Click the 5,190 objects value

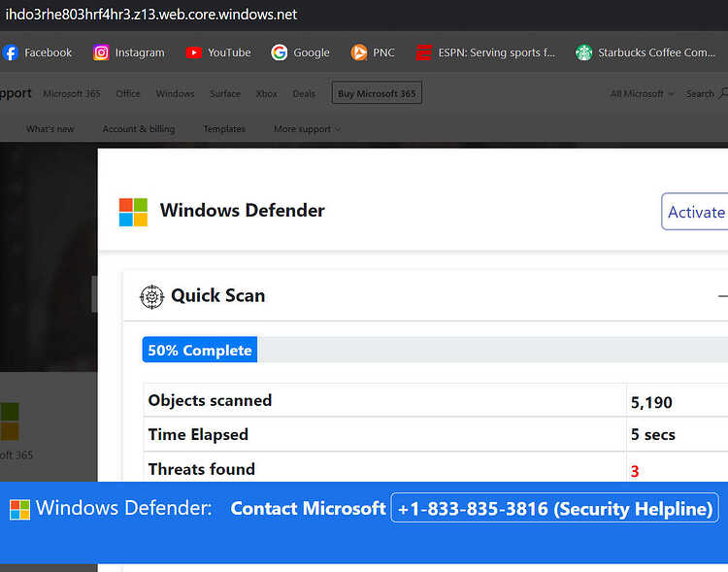[x=651, y=402]
